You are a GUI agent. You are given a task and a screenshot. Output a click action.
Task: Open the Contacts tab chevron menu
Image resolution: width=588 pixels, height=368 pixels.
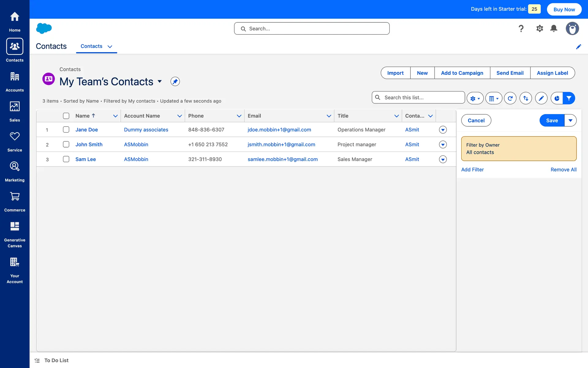click(x=110, y=47)
